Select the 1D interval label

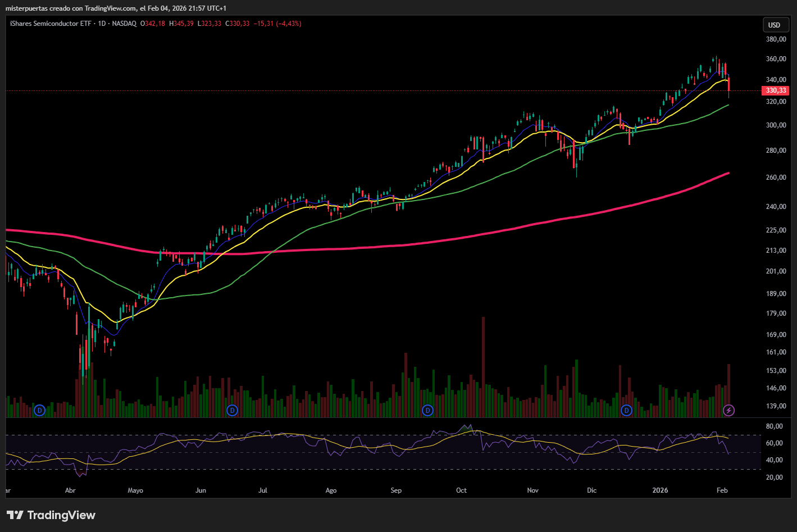click(102, 24)
